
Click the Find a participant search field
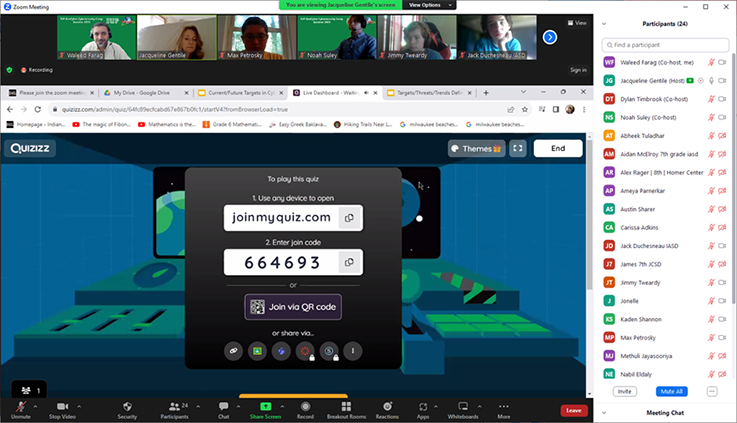[x=665, y=45]
